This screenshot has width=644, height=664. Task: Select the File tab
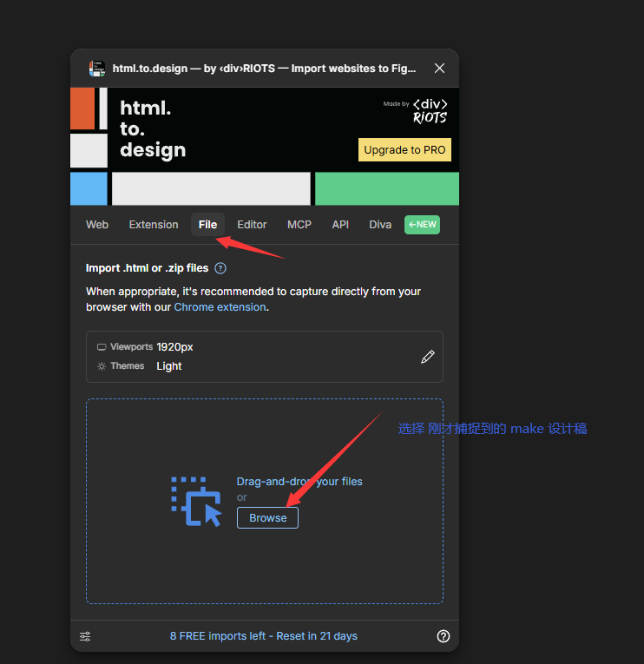point(208,225)
